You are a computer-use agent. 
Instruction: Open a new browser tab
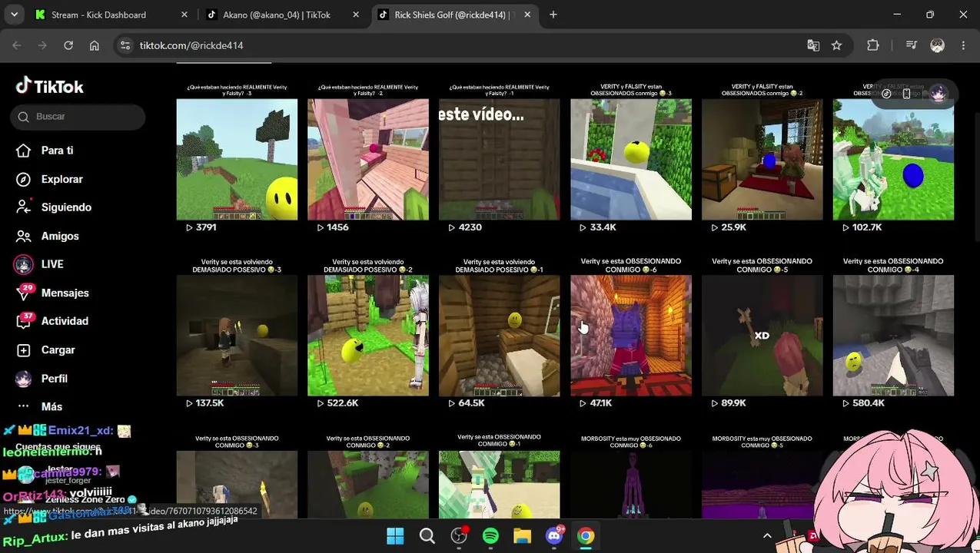click(x=553, y=15)
